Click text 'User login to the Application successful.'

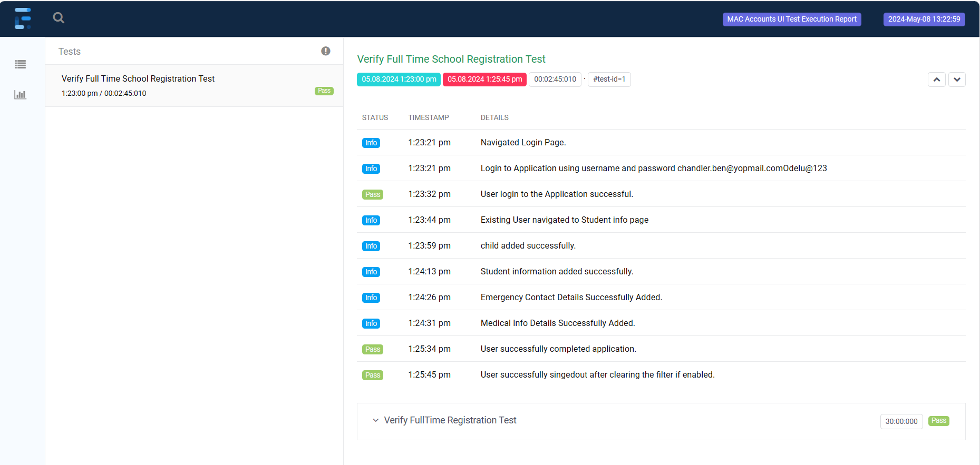[x=557, y=194]
